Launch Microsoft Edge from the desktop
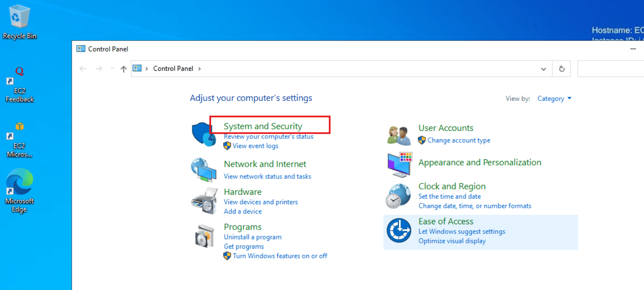The width and height of the screenshot is (644, 290). 20,190
